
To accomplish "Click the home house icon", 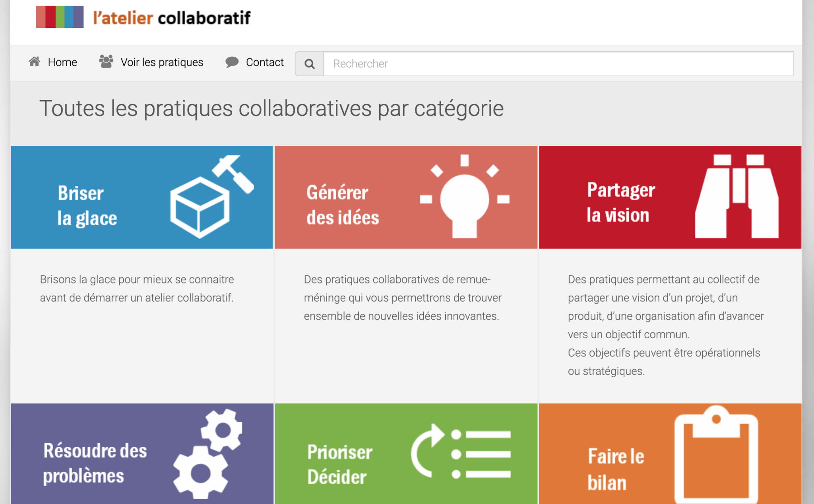I will pos(35,62).
